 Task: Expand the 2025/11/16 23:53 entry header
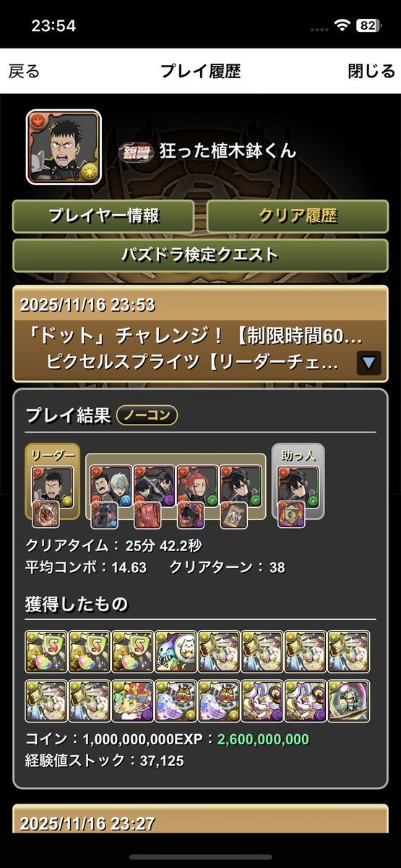(x=200, y=333)
